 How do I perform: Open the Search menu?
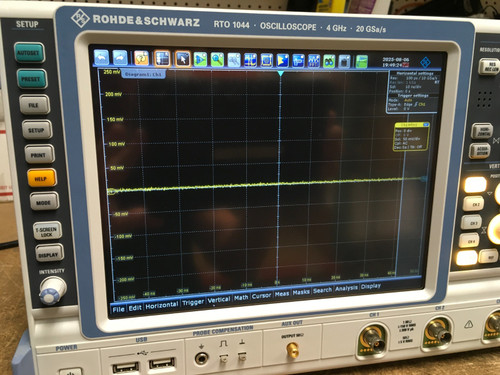coord(322,290)
